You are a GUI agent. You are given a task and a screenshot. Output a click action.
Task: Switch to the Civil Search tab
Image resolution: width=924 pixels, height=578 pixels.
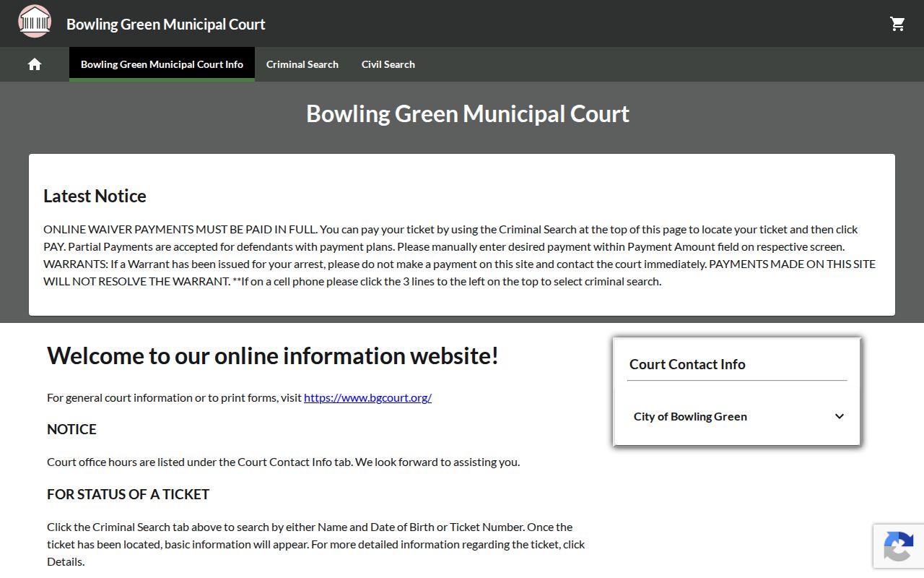click(388, 64)
